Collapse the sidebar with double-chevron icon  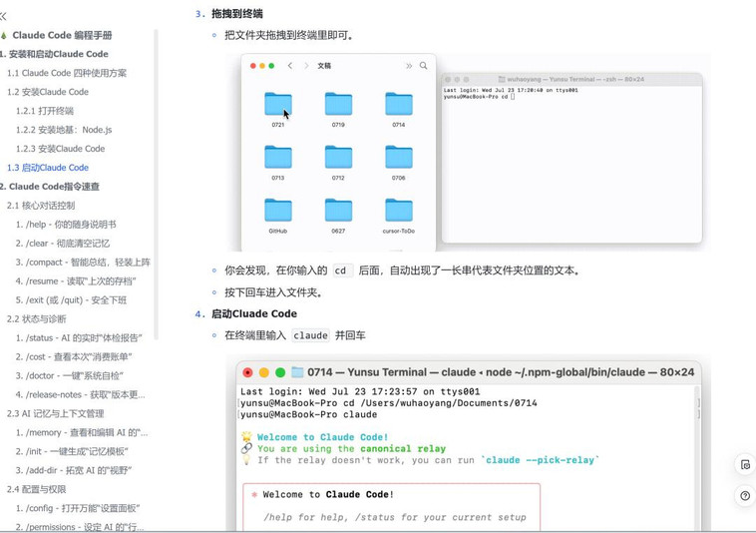click(x=3, y=16)
